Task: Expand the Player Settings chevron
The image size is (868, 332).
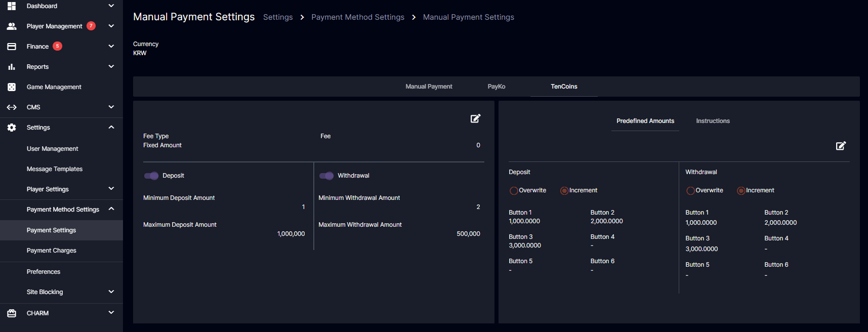Action: tap(111, 189)
